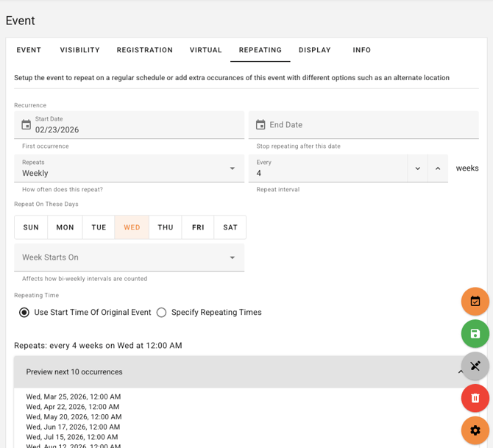
Task: Switch to the Registration tab
Action: 144,50
